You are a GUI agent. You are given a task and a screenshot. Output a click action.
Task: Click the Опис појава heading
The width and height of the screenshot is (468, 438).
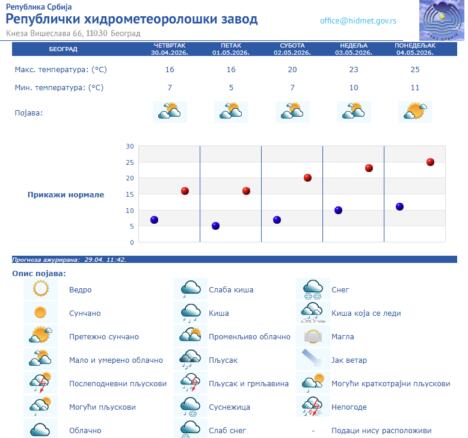(x=39, y=273)
